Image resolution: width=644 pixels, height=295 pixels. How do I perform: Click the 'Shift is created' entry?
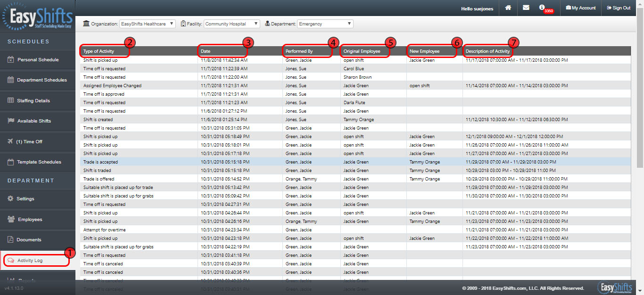tap(98, 120)
